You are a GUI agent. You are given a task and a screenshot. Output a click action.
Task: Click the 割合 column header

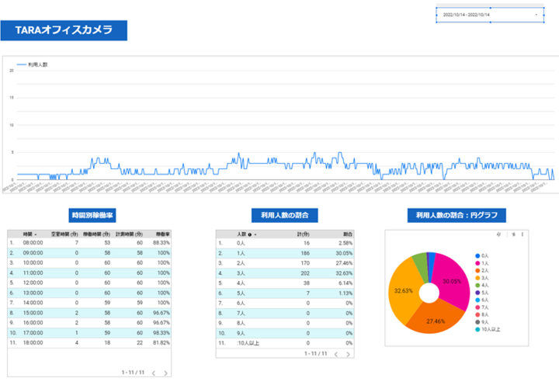point(347,234)
